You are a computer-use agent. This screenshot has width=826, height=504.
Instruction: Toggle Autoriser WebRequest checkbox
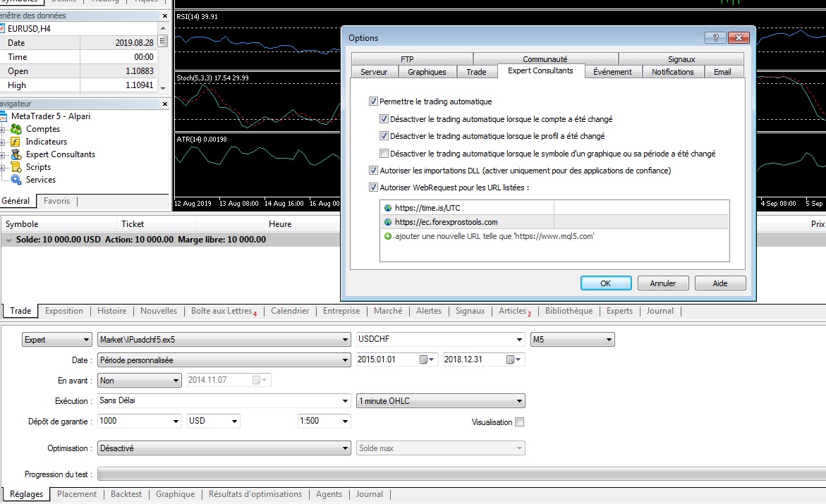[373, 187]
